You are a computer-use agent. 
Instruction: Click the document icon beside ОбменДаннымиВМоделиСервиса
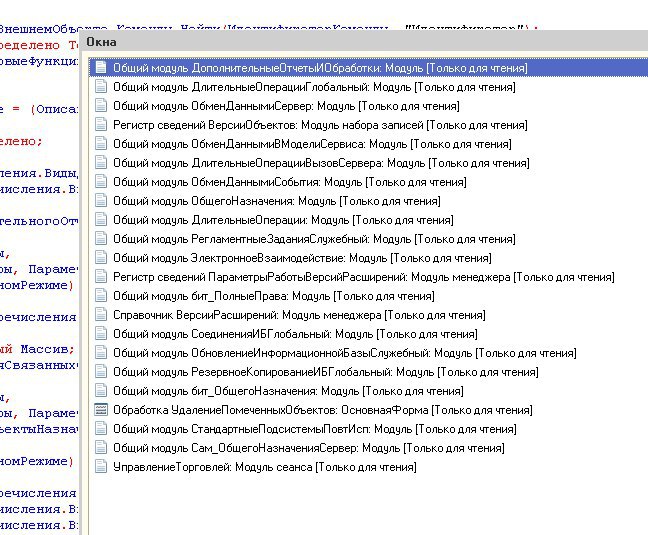click(101, 144)
